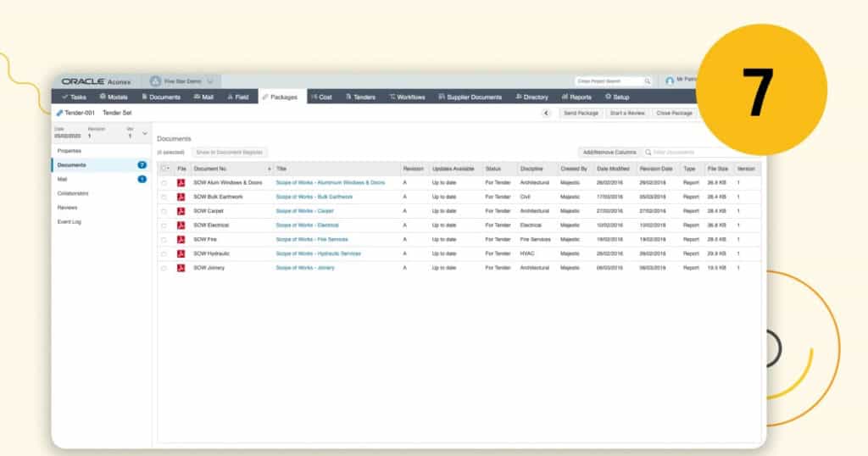Click the collapse arrow button left of Send Package

tap(546, 113)
